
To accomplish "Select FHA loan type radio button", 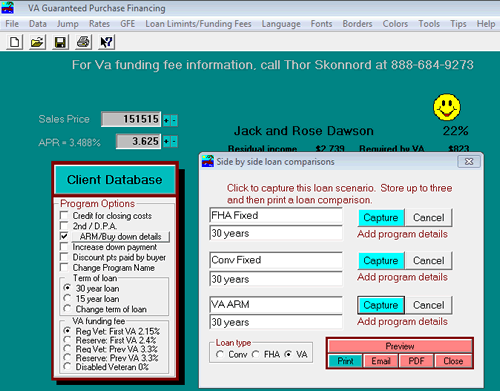I will coord(256,354).
